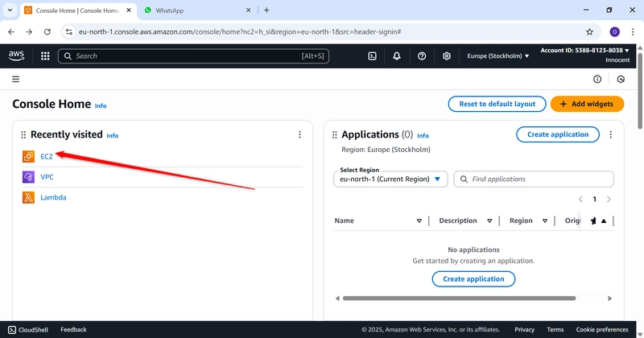Sort ascending using the up triangle
Viewport: 644px width, 338px height.
click(604, 221)
